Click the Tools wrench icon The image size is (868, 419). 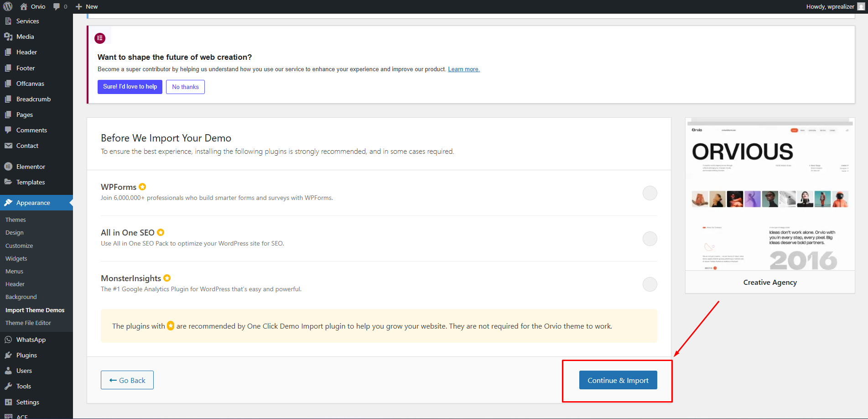8,386
